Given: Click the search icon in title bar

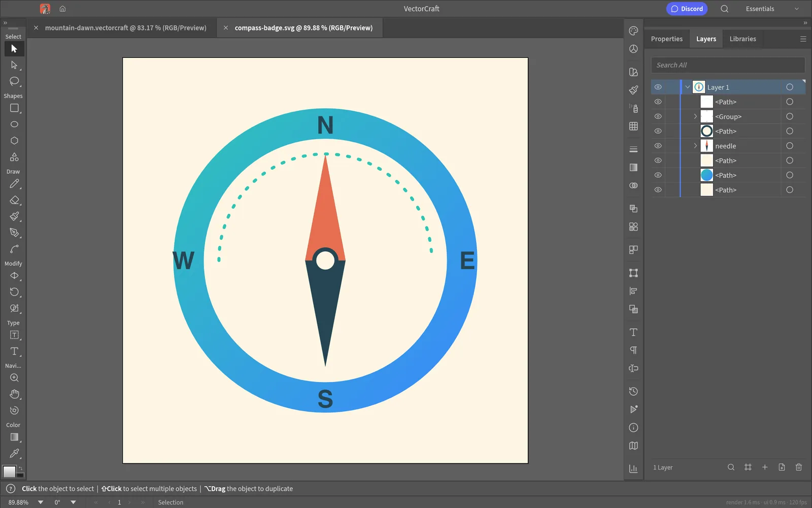Looking at the screenshot, I should pyautogui.click(x=725, y=9).
